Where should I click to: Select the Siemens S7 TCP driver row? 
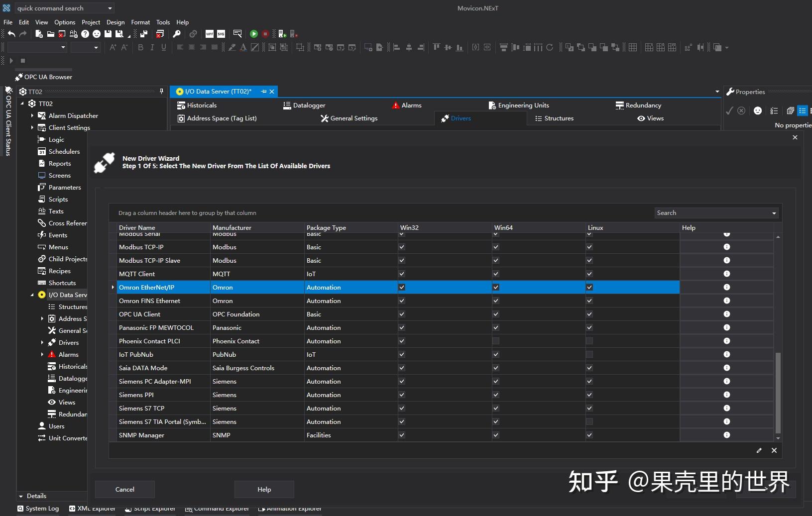pyautogui.click(x=141, y=408)
